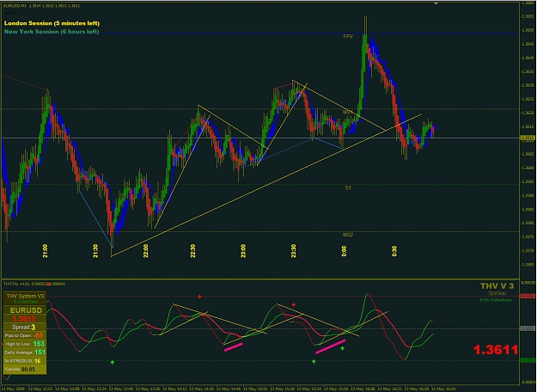Screen dimensions: 537x392
Task: Click the green up arrow below the information panel's right side
Action: (x=113, y=362)
